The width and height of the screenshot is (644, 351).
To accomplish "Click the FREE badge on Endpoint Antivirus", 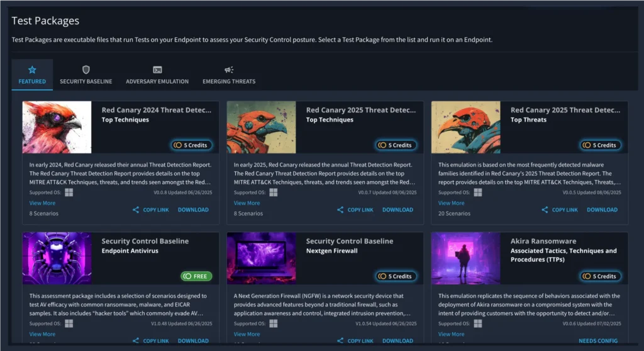I will point(196,276).
